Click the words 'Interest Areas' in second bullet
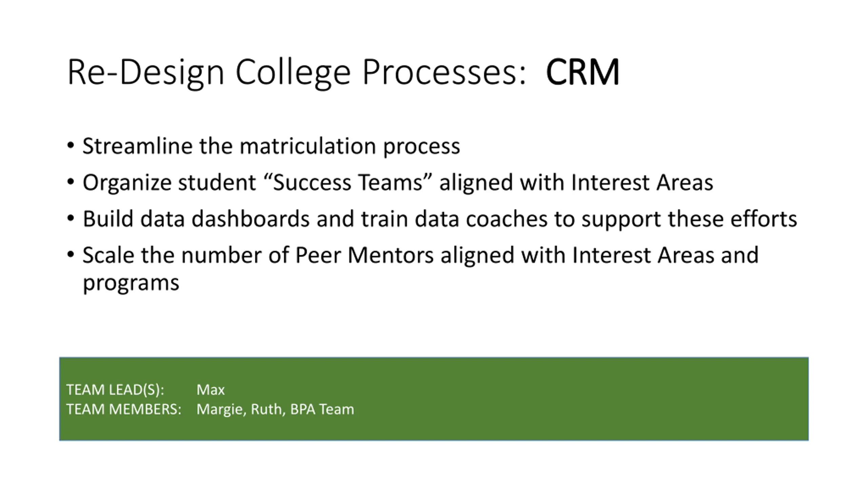The image size is (868, 488). coord(642,182)
